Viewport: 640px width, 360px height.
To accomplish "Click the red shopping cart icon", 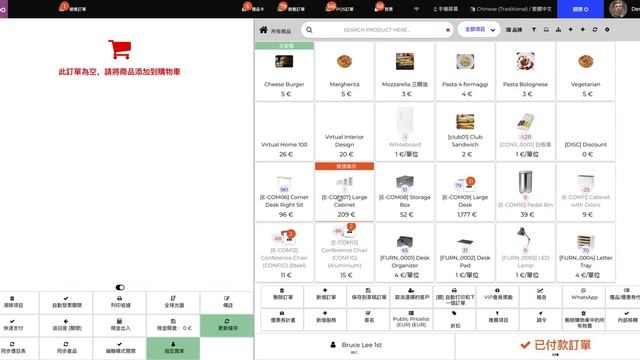I will click(x=120, y=49).
